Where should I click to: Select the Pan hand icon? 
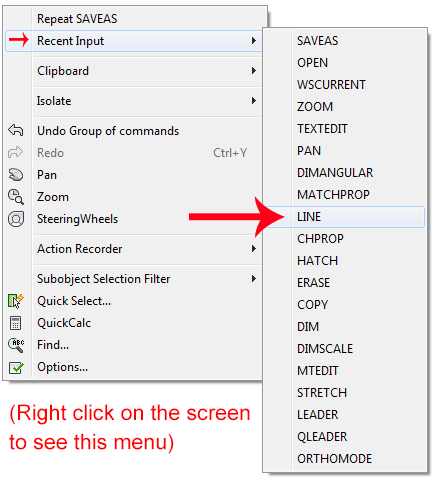click(16, 175)
